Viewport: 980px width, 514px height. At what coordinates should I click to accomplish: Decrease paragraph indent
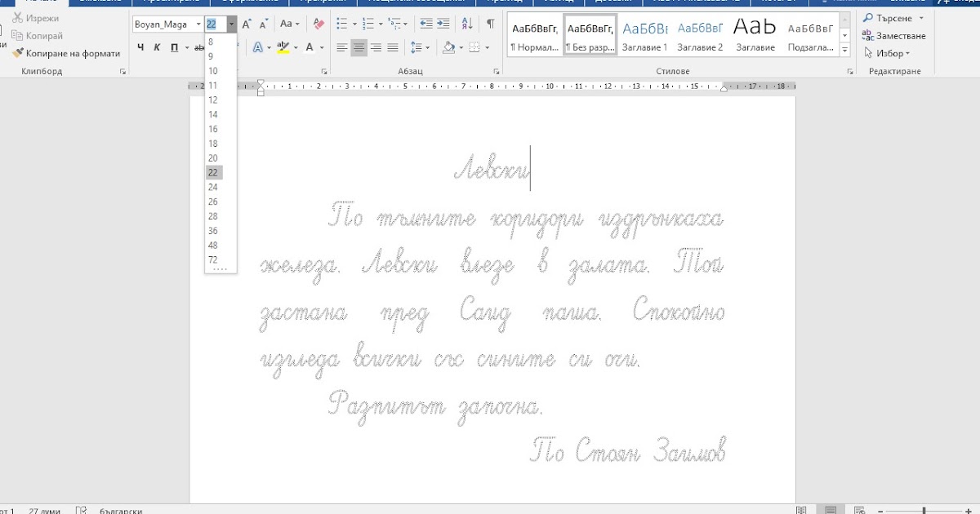[x=425, y=24]
